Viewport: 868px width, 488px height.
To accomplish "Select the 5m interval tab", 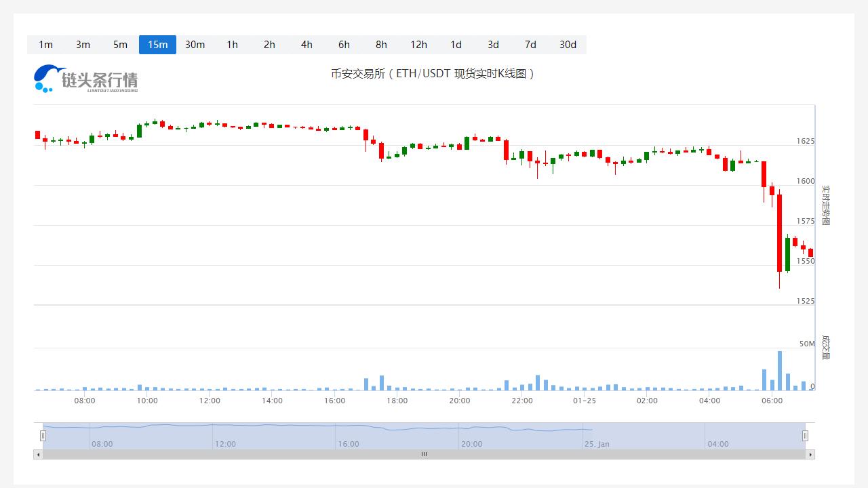I will (x=120, y=45).
